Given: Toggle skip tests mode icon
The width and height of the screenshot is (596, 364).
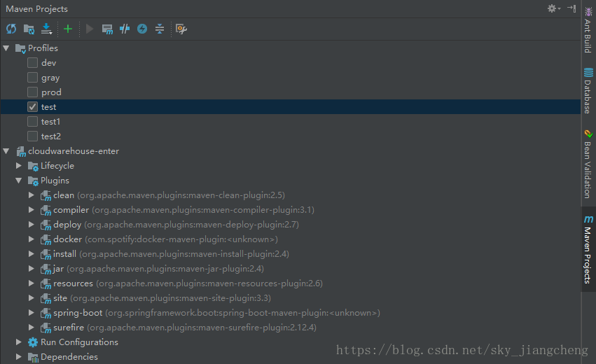Looking at the screenshot, I should (x=142, y=29).
